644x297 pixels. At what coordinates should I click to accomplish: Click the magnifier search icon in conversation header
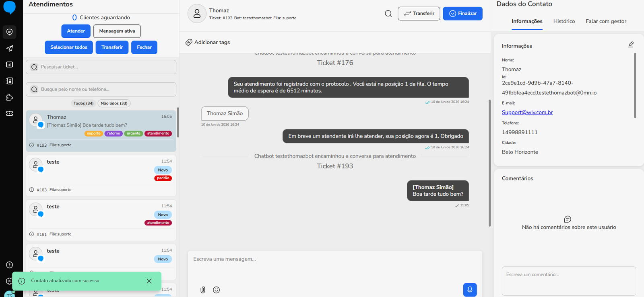(x=388, y=14)
